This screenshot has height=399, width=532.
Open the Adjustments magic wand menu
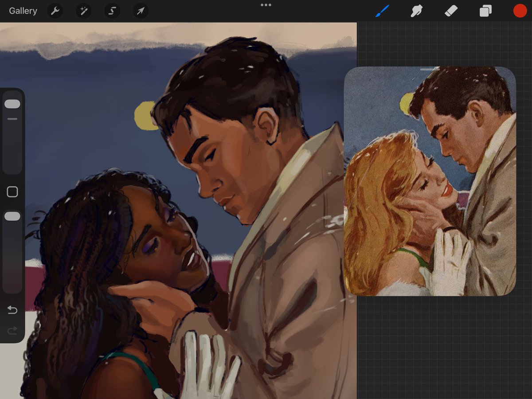[83, 11]
